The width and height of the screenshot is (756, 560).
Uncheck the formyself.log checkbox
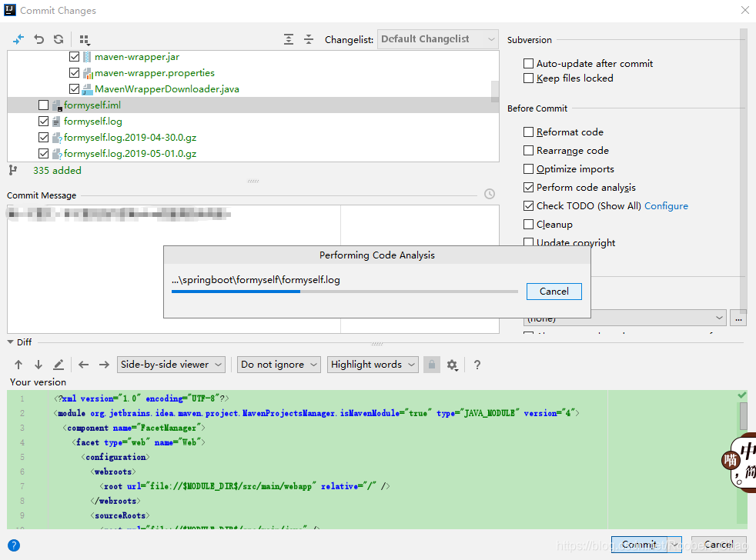(x=43, y=121)
